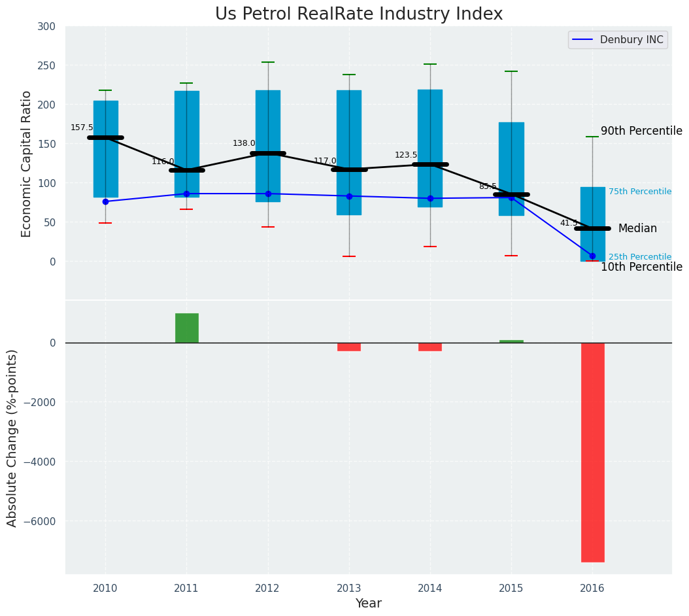Viewport: 689px width, 616px height.
Task: Click Denbury's 2010 blue data point
Action: 105,201
